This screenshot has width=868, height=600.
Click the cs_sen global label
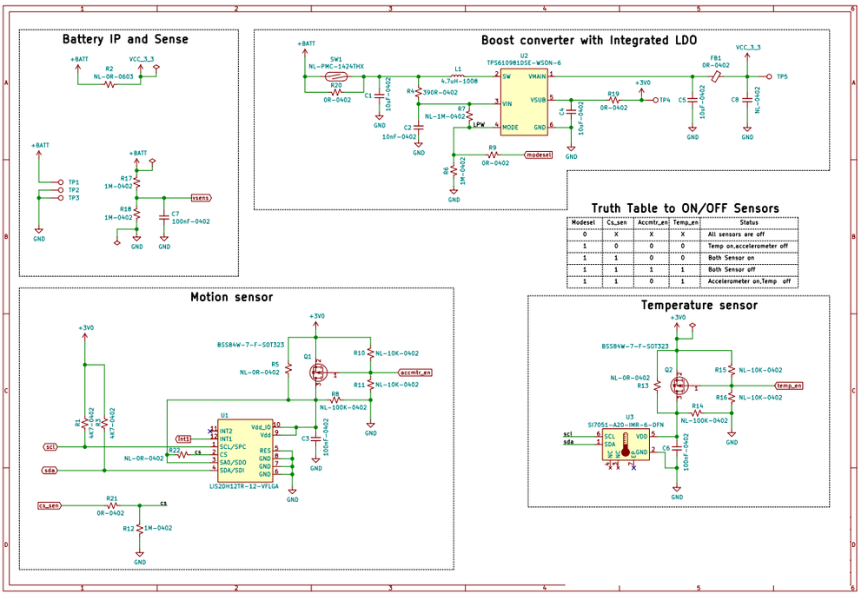(50, 505)
